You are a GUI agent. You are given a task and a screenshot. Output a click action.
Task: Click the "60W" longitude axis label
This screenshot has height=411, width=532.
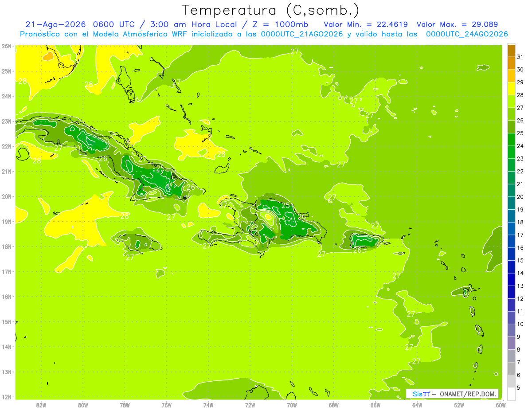500,405
